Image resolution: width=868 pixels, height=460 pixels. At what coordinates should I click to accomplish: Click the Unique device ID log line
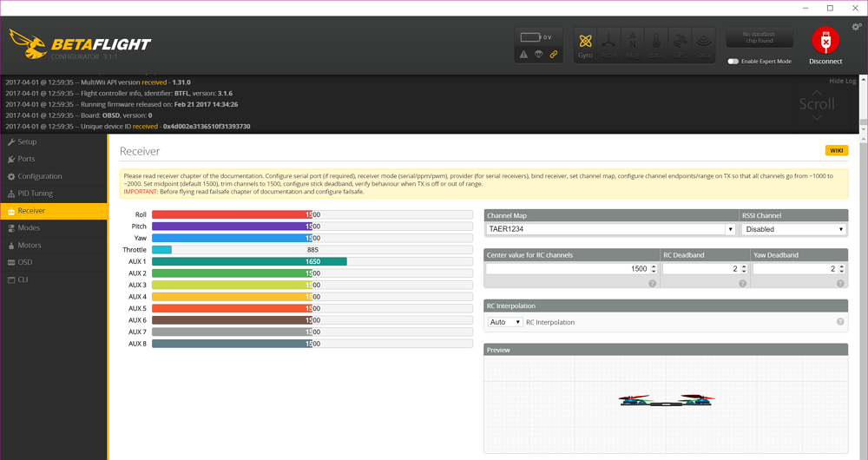[x=128, y=126]
